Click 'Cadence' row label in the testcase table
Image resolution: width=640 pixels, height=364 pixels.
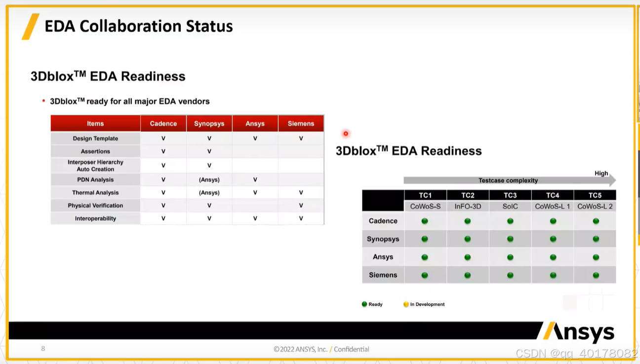[383, 221]
